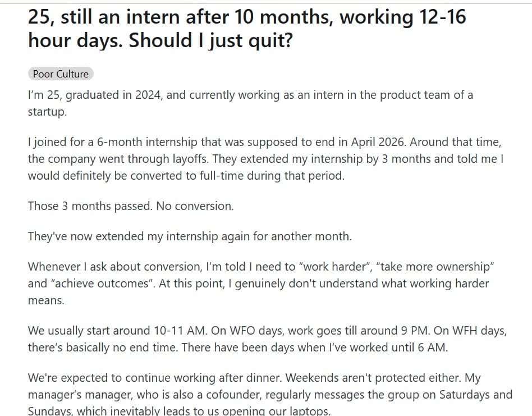Click the sentence "They've now extended my internship again"
Screen dimensions: 532x416
pyautogui.click(x=190, y=236)
